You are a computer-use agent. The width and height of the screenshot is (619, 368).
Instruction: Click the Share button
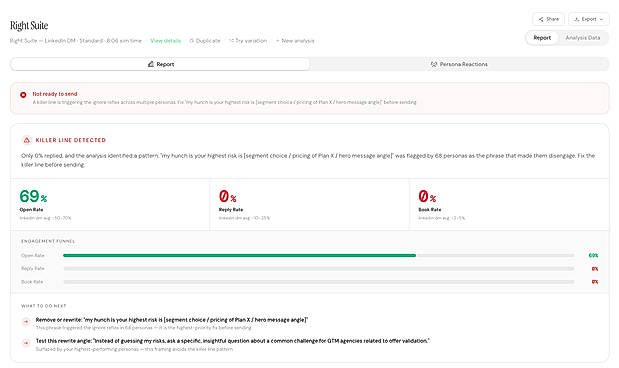pos(548,19)
